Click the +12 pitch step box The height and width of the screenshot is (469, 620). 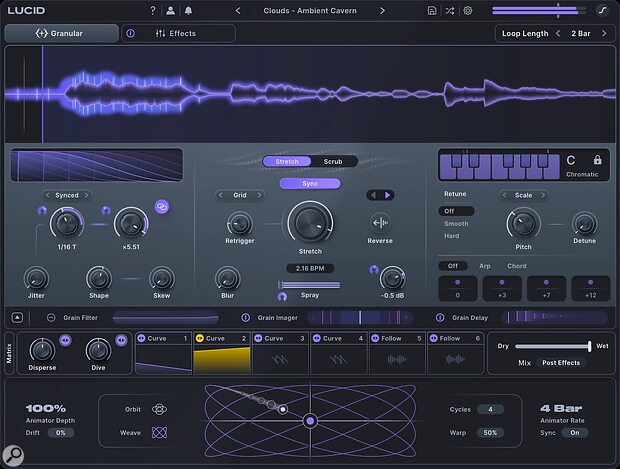pos(591,289)
